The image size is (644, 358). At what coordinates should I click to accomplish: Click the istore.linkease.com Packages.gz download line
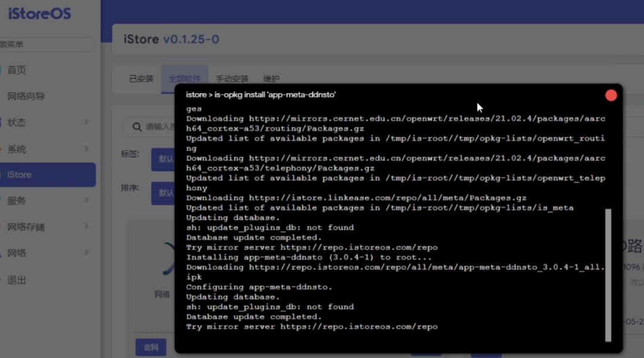coord(356,197)
